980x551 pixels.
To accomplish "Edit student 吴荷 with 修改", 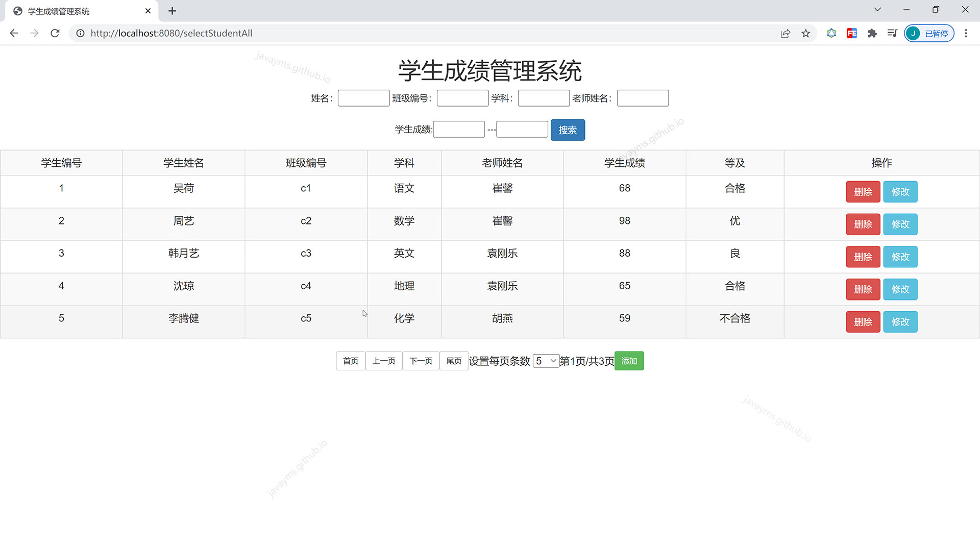I will pyautogui.click(x=900, y=192).
